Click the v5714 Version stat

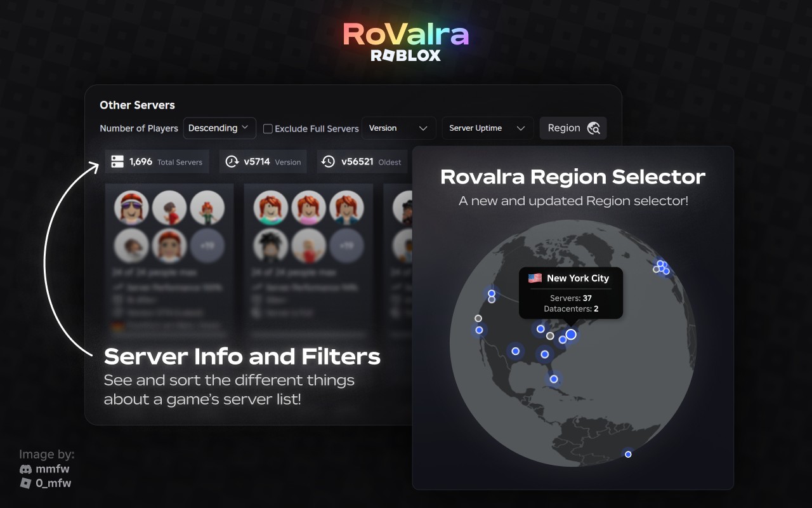[x=263, y=162]
